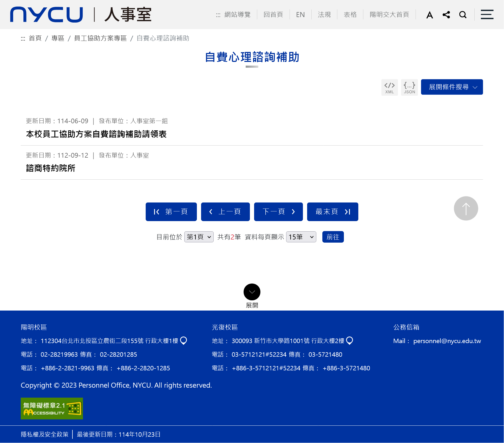Open 法規 in top menu

(x=324, y=15)
